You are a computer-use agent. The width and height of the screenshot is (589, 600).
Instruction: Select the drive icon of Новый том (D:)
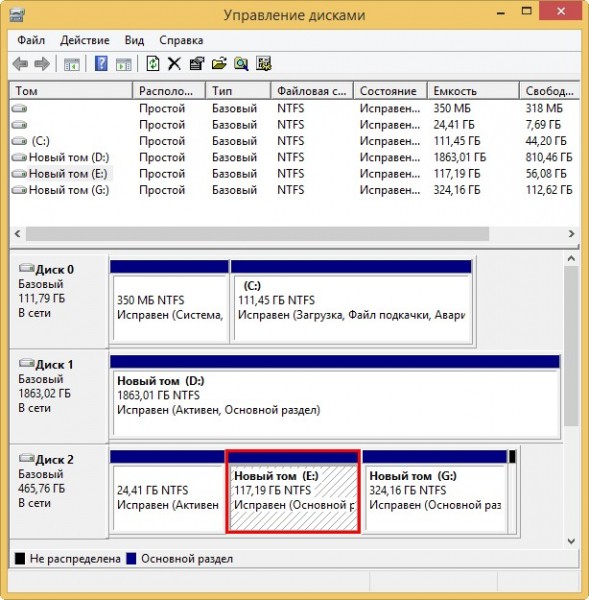[19, 157]
